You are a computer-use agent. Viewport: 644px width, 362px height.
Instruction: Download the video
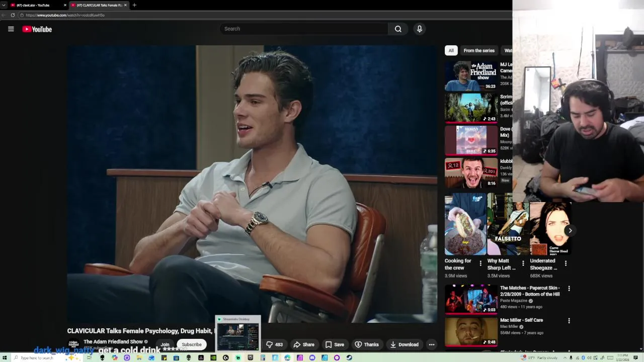404,344
